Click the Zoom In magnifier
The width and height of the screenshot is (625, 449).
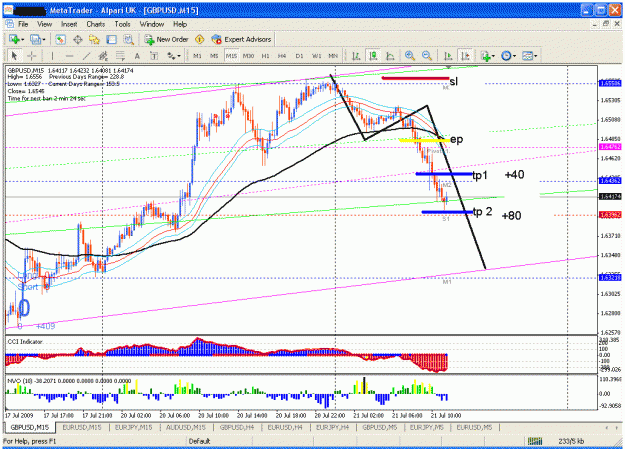(410, 56)
